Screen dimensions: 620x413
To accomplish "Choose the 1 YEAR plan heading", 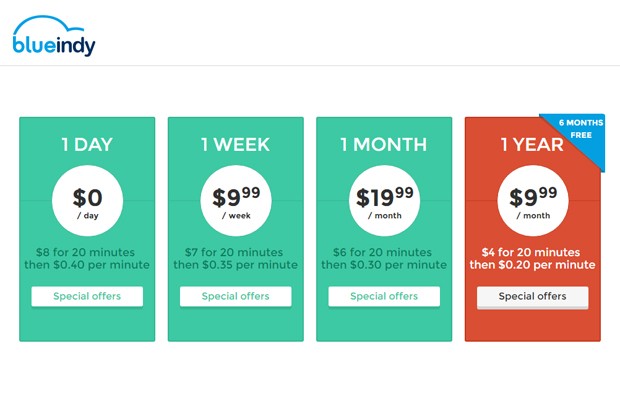I will [532, 144].
